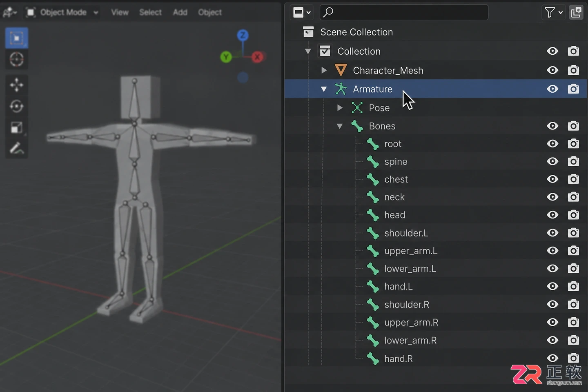Toggle Collection exclude checkbox
588x392 pixels.
coord(325,51)
